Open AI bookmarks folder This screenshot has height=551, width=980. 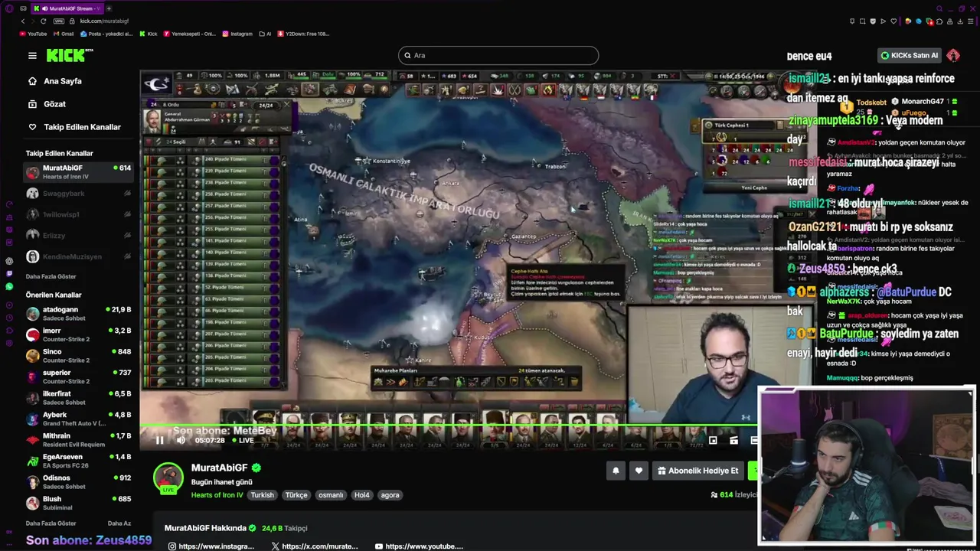click(265, 34)
